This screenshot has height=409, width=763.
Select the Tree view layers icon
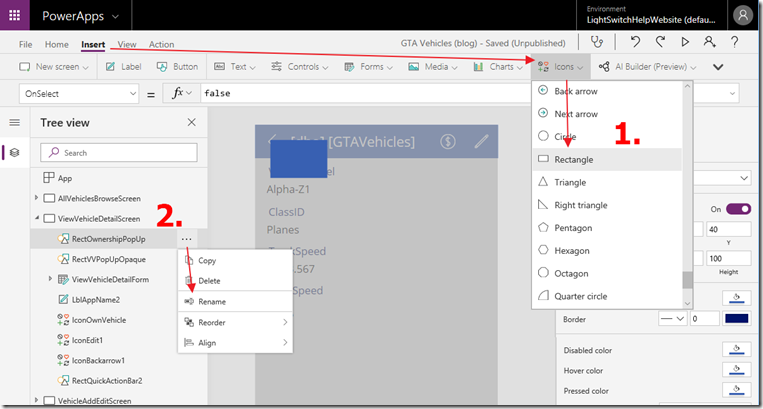point(15,153)
